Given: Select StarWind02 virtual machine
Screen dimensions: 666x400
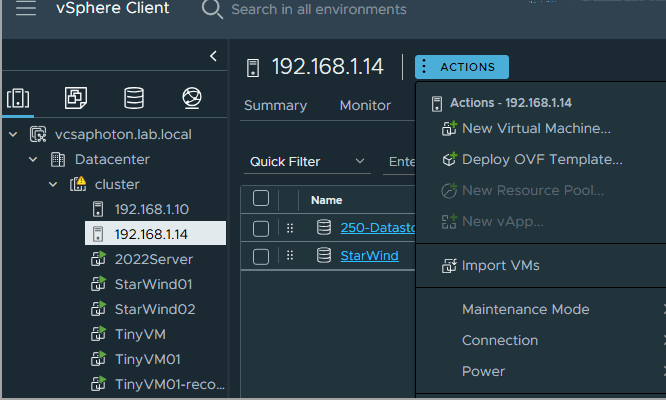Looking at the screenshot, I should 155,310.
